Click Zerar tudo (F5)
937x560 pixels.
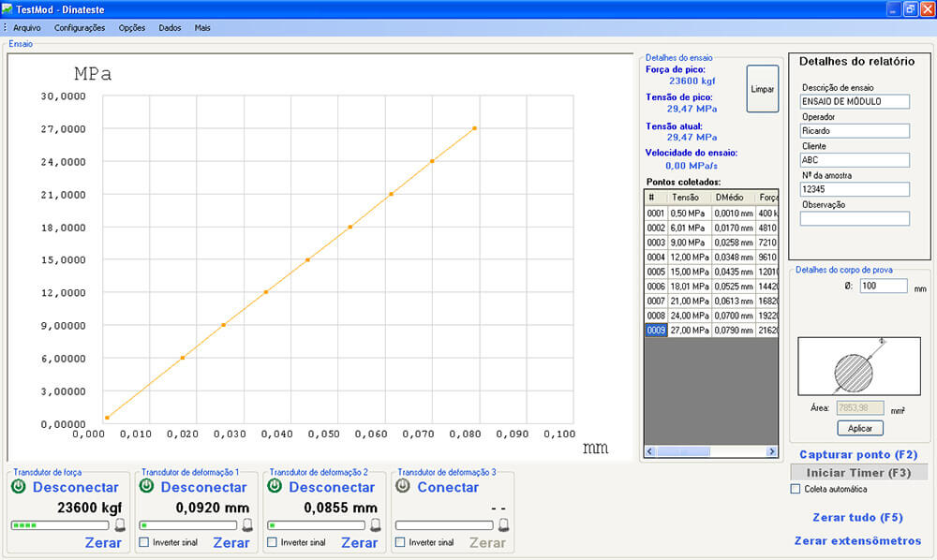tap(857, 517)
